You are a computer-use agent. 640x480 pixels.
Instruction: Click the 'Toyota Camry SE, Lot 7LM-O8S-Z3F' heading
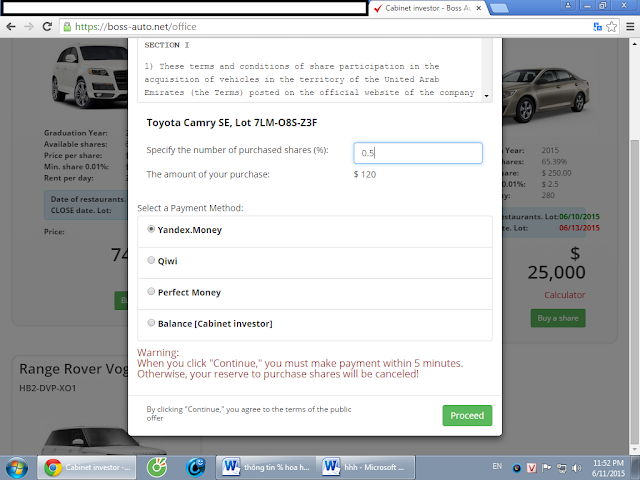tap(232, 123)
